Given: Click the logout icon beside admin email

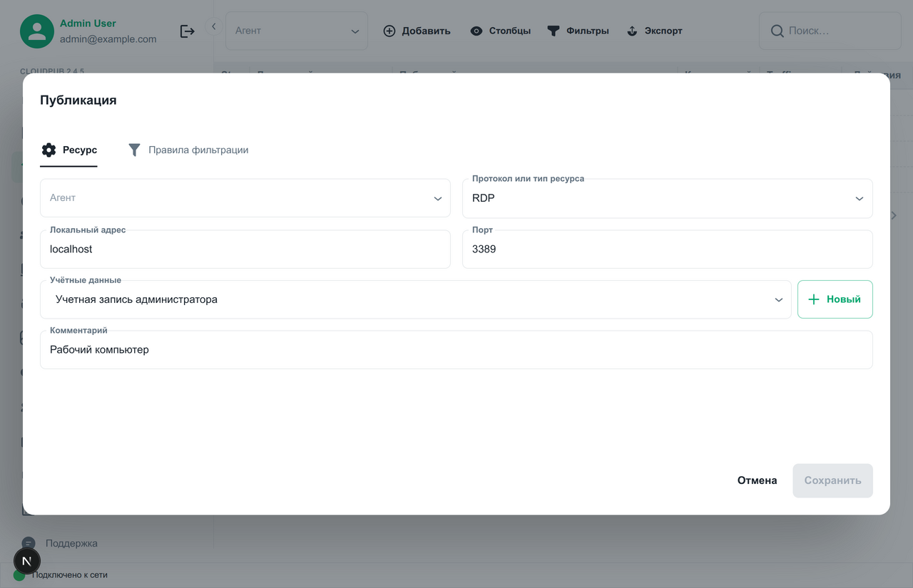Looking at the screenshot, I should pos(187,31).
